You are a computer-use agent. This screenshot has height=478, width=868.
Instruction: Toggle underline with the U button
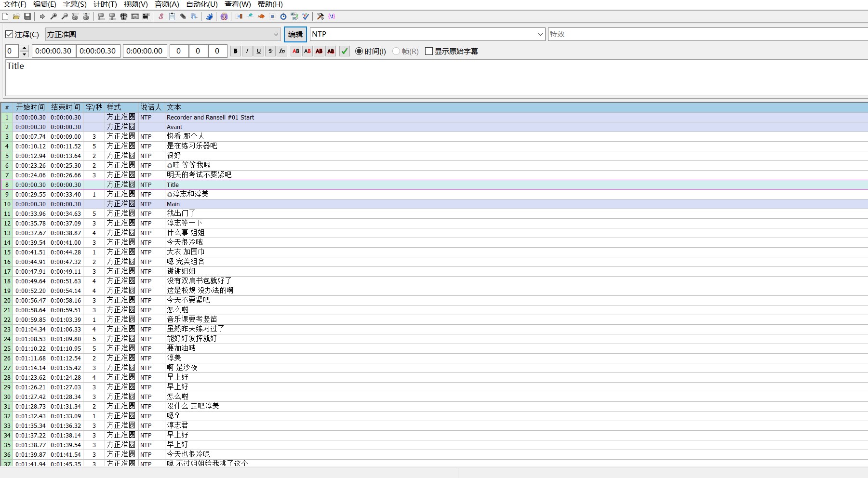(x=259, y=51)
